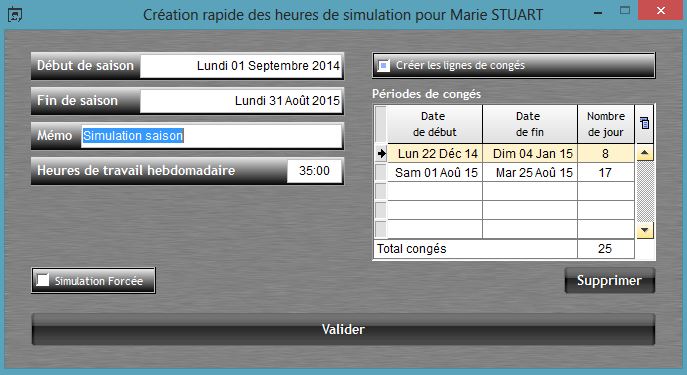Click the Date de début column header
Viewport: 687px width, 375px height.
pyautogui.click(x=435, y=124)
